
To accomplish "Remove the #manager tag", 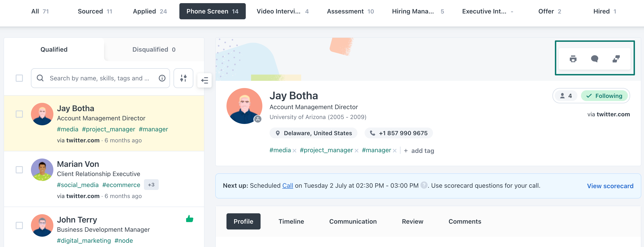I will click(394, 151).
